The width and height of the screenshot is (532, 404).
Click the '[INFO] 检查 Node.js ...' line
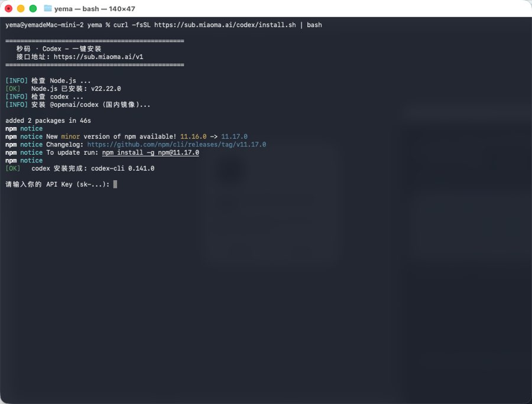coord(48,80)
